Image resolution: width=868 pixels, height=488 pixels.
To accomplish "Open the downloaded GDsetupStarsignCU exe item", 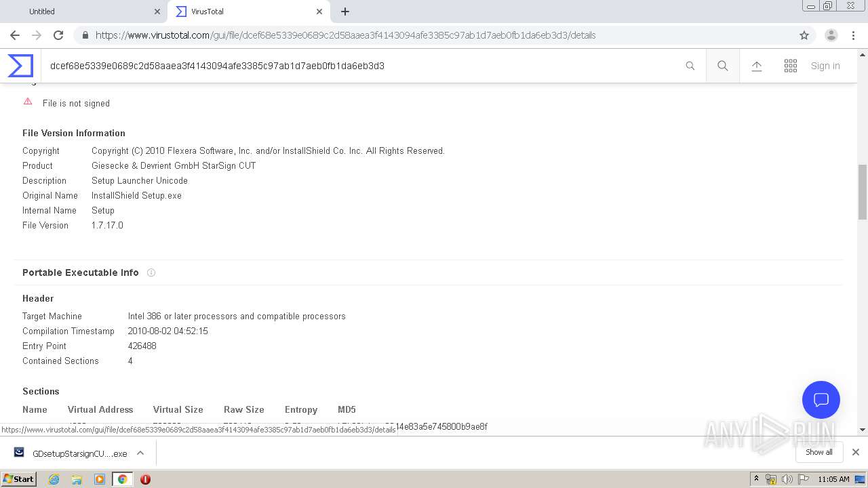I will coord(71,453).
